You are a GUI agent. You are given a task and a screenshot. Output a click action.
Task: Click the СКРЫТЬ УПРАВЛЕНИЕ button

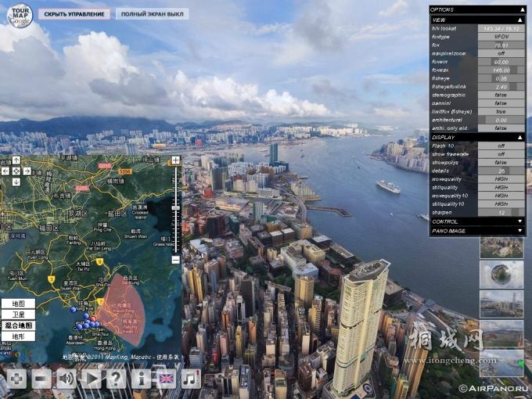pos(74,14)
